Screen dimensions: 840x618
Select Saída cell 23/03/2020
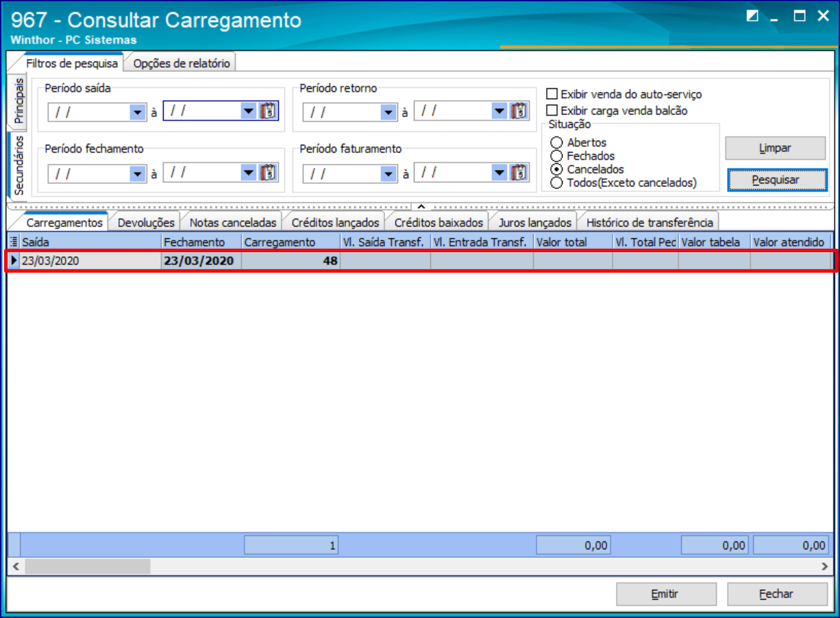(90, 261)
